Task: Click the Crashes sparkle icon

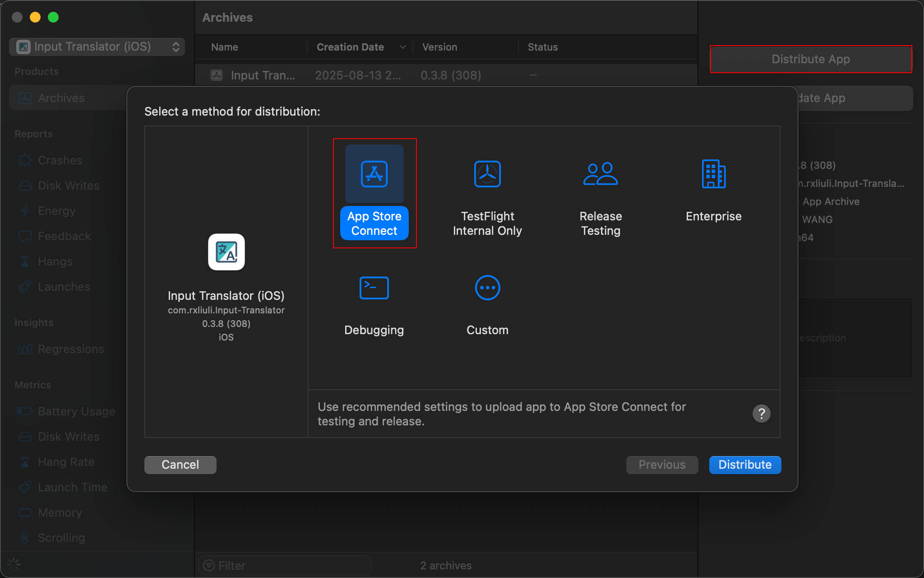Action: 25,160
